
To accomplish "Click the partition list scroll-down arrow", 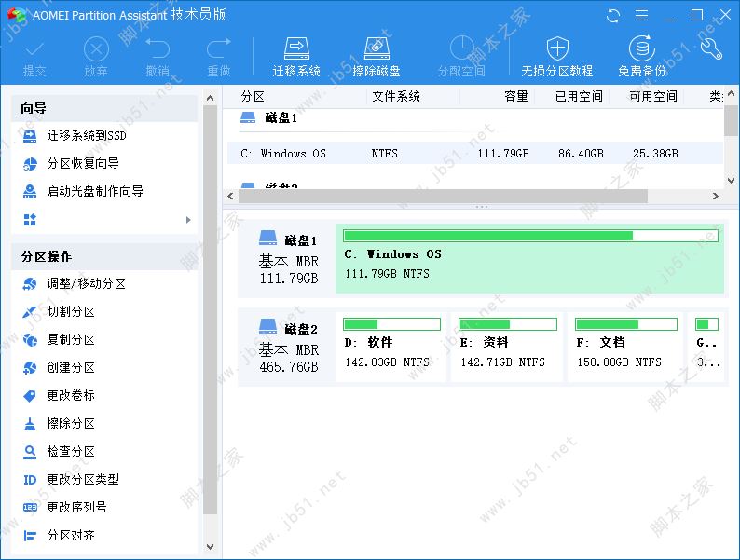I will [x=731, y=180].
